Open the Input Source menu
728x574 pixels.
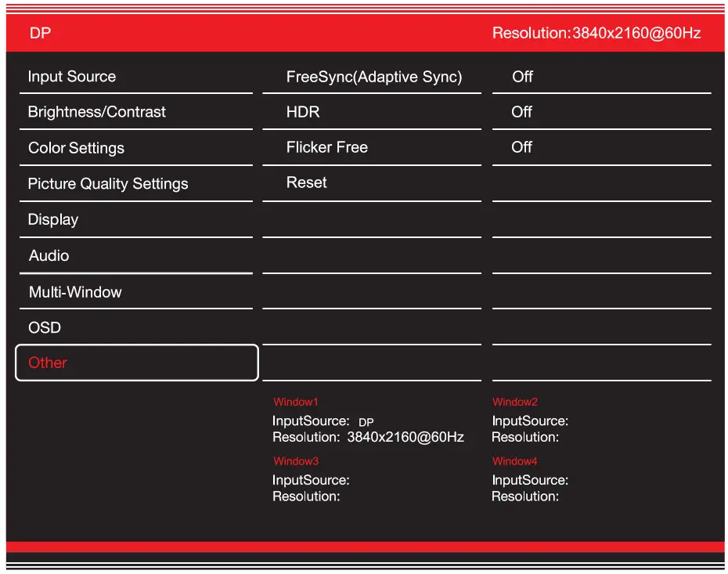point(136,77)
